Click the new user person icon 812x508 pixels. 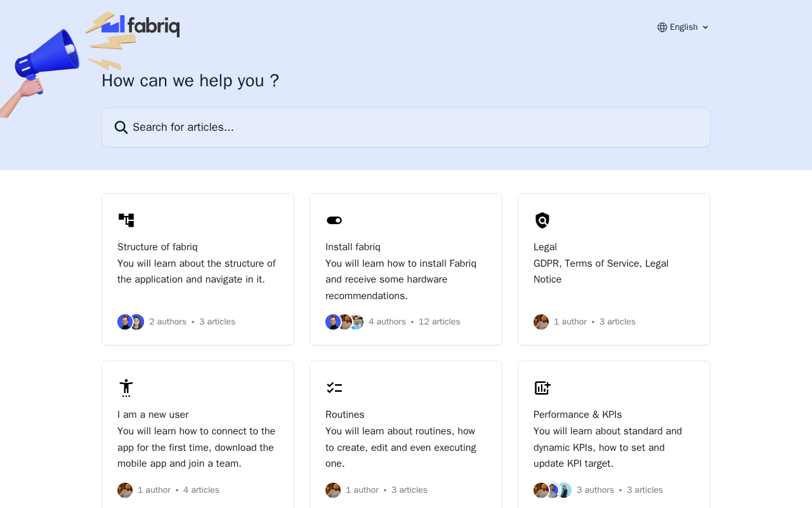(x=126, y=388)
